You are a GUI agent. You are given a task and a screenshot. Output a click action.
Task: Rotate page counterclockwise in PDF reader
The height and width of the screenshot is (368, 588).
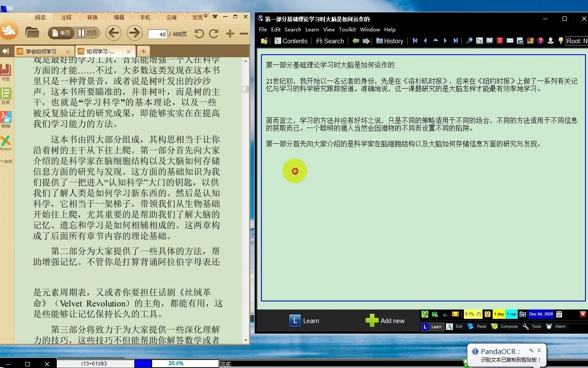[x=199, y=33]
